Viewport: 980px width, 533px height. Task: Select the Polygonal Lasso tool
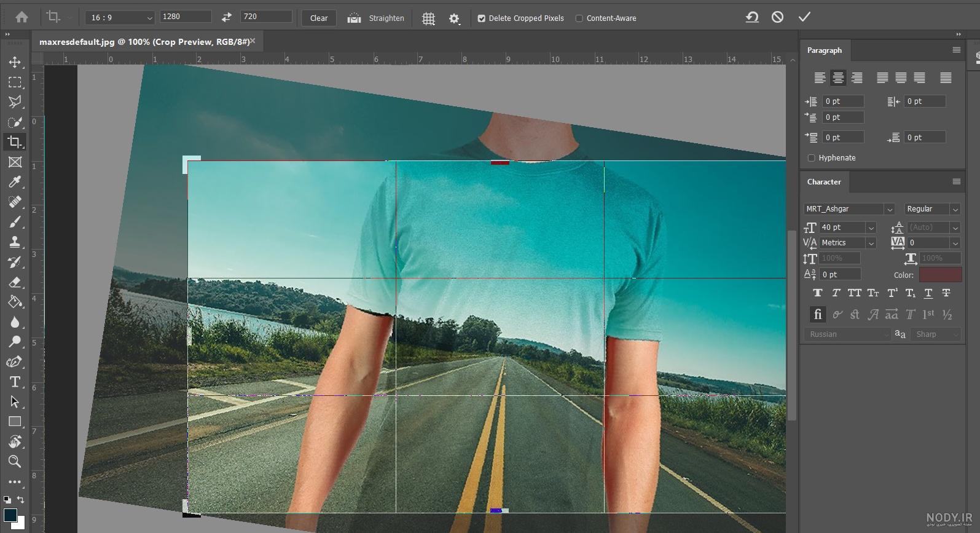pos(15,102)
